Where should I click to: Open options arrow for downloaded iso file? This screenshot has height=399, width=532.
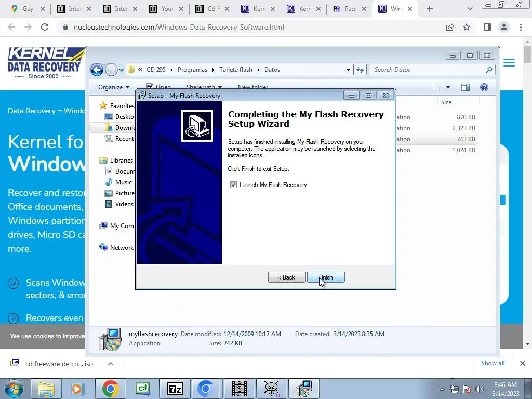111,364
